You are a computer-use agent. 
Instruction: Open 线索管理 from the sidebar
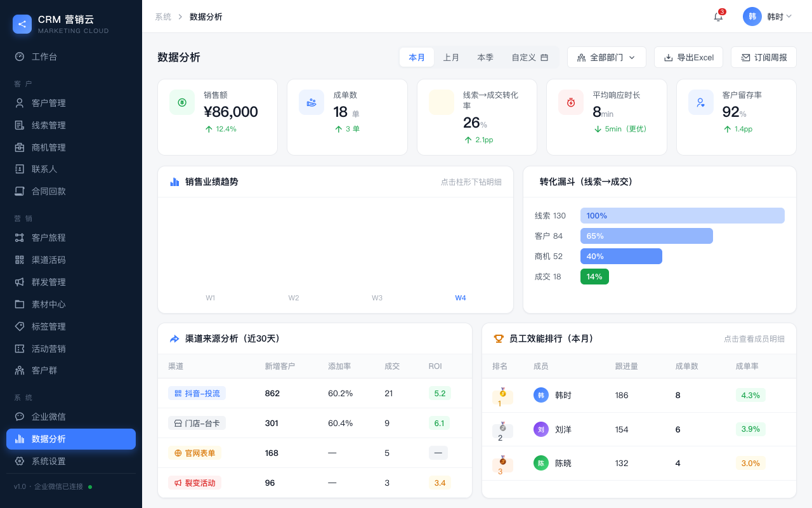(71, 125)
